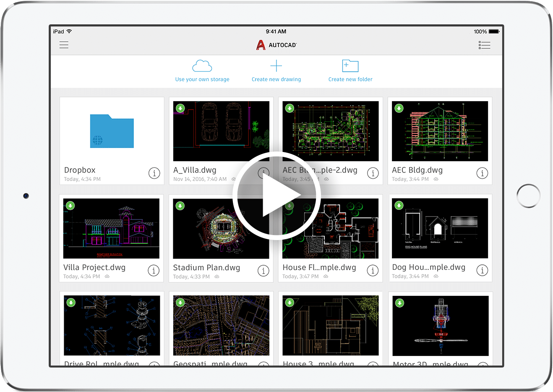Click the AEC Bldg.dwg file name
553x392 pixels.
click(417, 170)
